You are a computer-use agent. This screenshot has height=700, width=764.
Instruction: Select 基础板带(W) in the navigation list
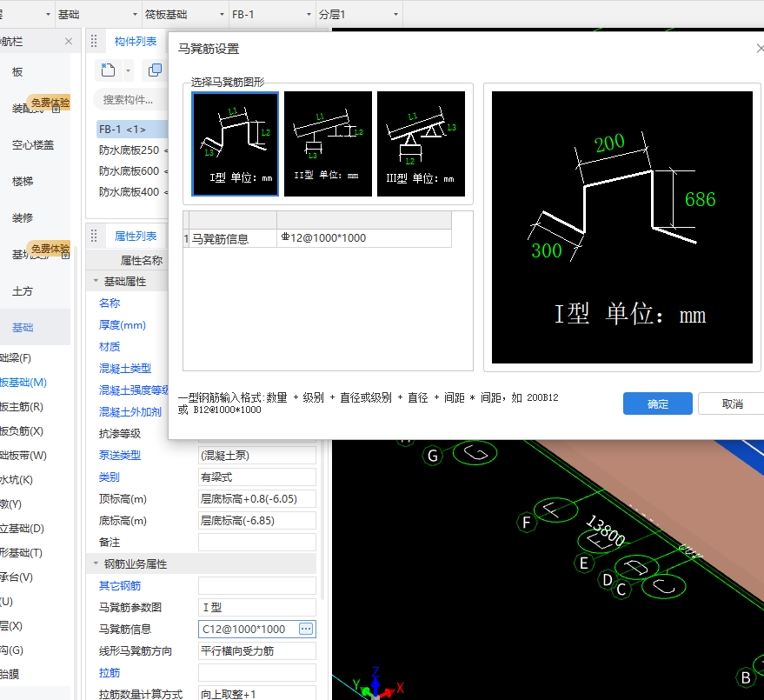(23, 456)
